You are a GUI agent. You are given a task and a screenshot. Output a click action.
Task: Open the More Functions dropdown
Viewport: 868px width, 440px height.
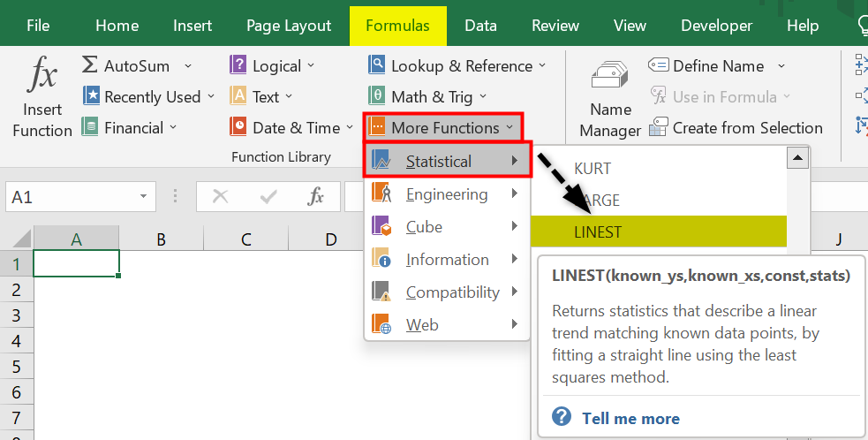[443, 127]
